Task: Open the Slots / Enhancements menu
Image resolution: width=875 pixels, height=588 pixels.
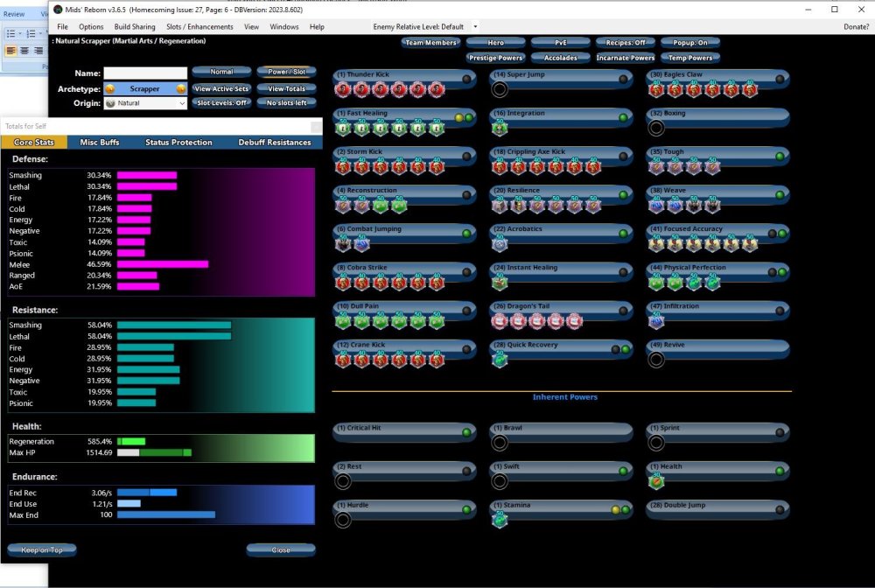Action: click(200, 27)
